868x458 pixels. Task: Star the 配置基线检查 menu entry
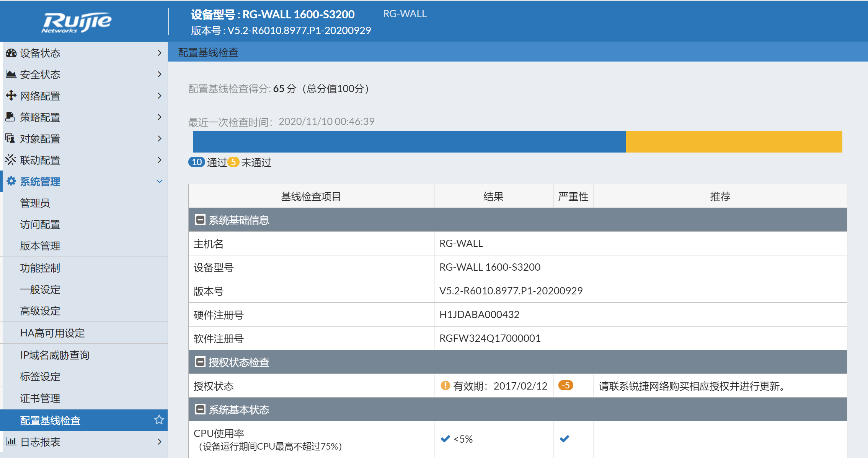[x=159, y=420]
